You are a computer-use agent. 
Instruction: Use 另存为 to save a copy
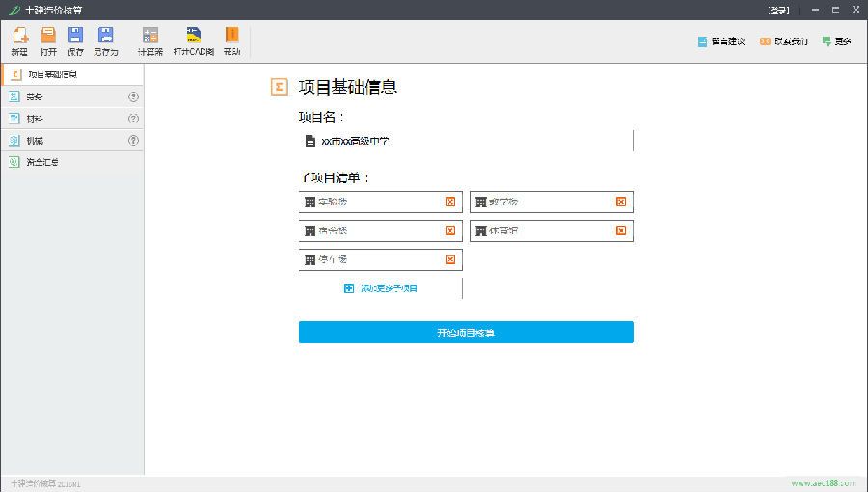[x=106, y=41]
